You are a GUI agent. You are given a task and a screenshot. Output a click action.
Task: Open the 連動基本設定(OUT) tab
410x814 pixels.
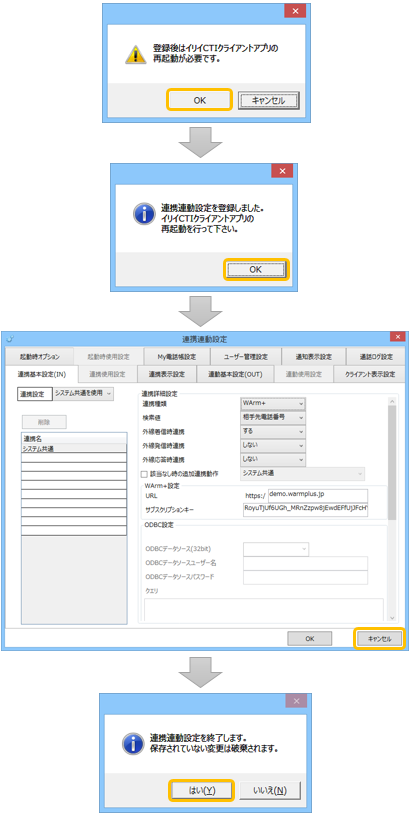point(235,374)
